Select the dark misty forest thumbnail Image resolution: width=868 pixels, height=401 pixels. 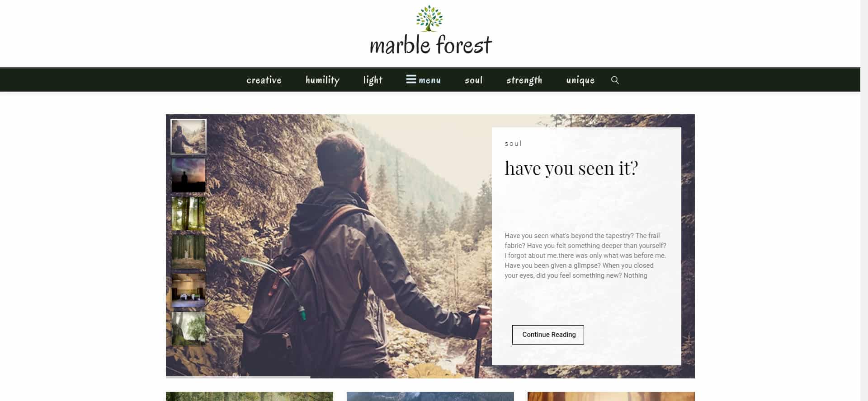click(189, 252)
